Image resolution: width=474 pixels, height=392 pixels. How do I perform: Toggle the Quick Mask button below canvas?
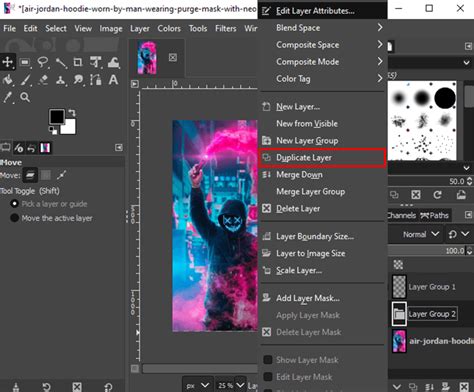(x=135, y=368)
